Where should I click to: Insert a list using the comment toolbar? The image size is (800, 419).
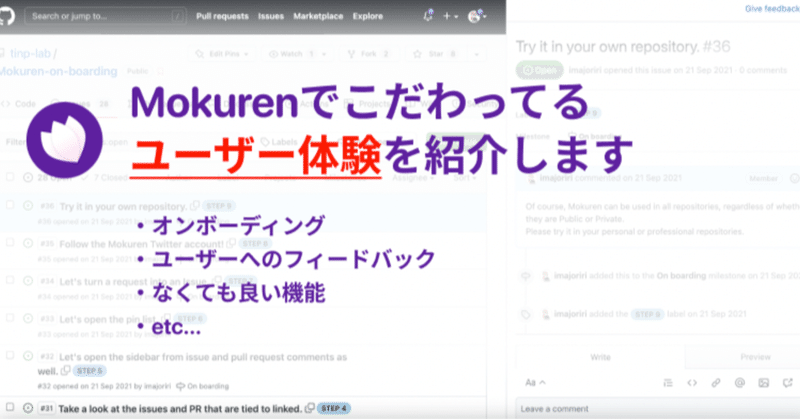click(x=668, y=383)
